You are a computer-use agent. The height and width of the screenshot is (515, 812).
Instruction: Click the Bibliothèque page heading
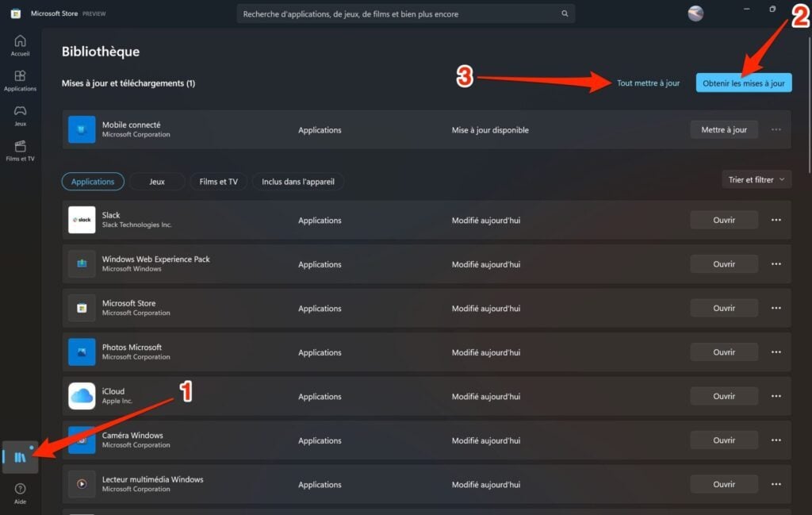coord(101,52)
